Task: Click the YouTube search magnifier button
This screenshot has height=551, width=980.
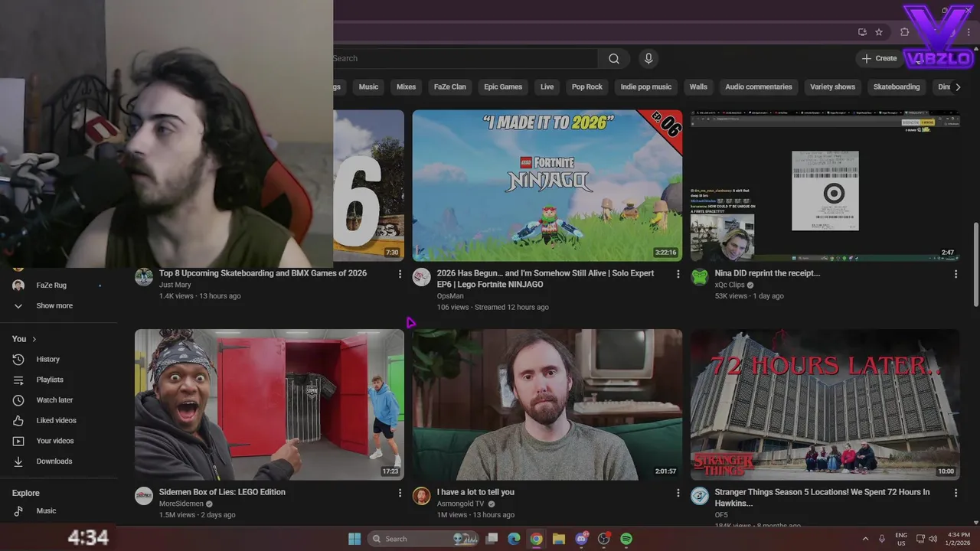Action: click(614, 59)
